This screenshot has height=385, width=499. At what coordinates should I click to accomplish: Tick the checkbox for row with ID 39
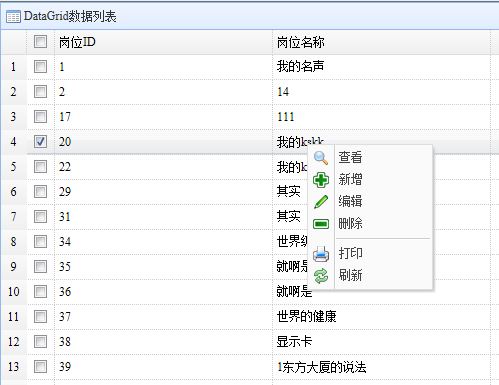coord(40,367)
